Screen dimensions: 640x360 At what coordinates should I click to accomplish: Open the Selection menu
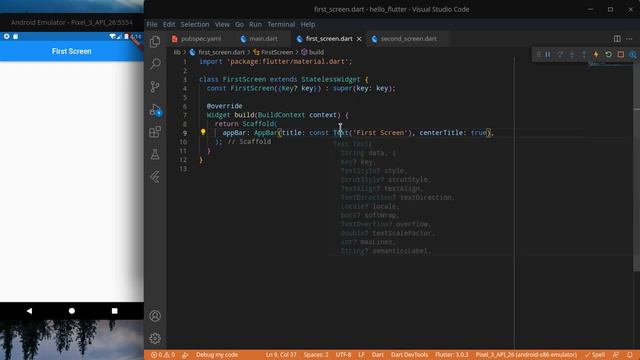195,24
